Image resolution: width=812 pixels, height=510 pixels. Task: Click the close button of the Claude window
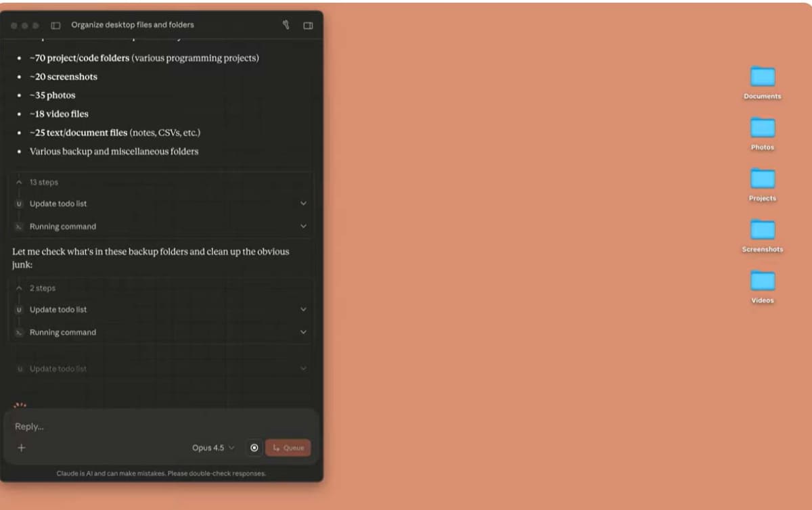tap(14, 26)
